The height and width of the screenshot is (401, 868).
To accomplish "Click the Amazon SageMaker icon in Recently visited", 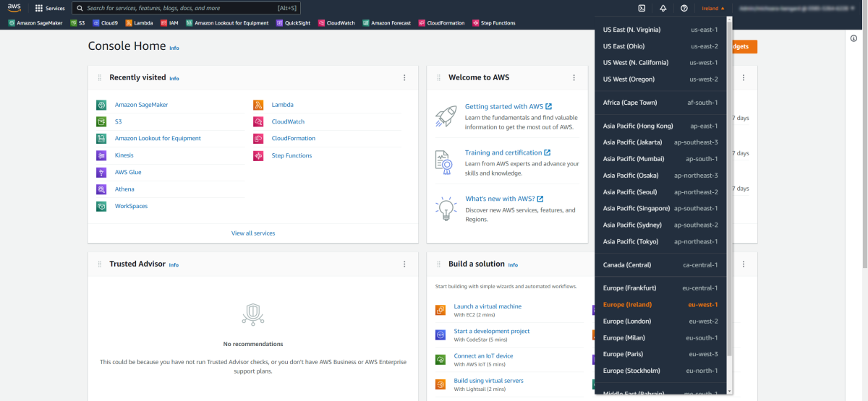I will [101, 105].
